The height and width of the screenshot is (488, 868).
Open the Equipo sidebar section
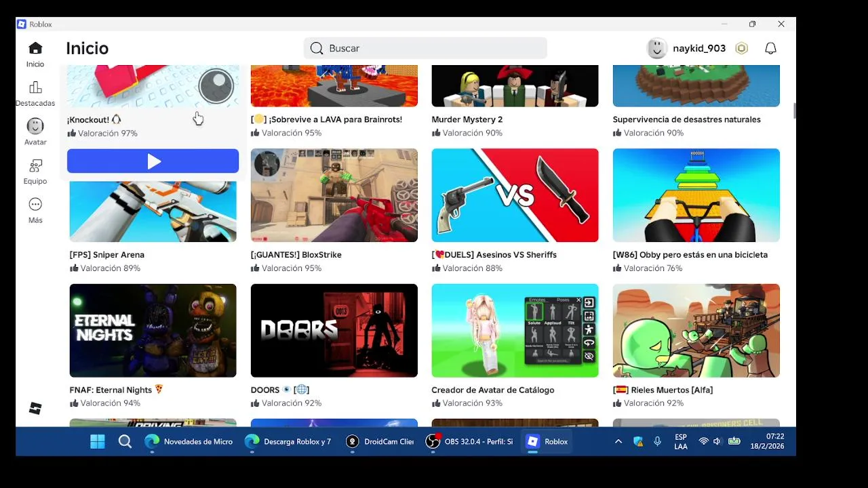[35, 165]
